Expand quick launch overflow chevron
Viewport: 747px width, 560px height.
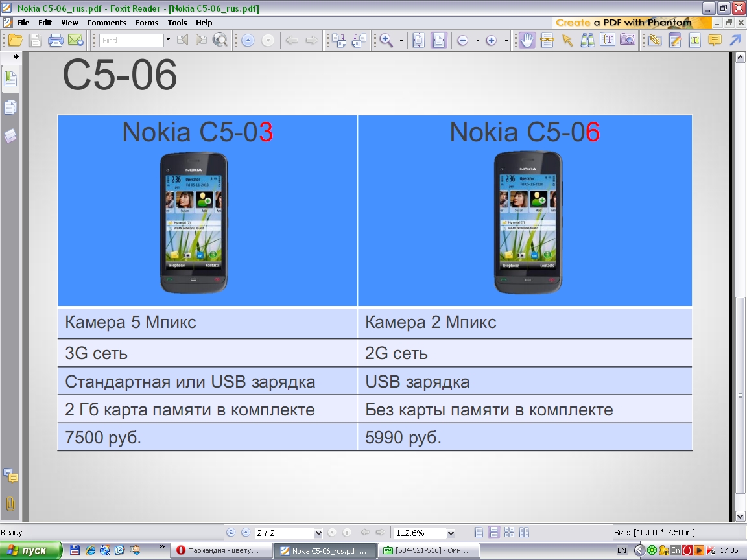point(161,547)
